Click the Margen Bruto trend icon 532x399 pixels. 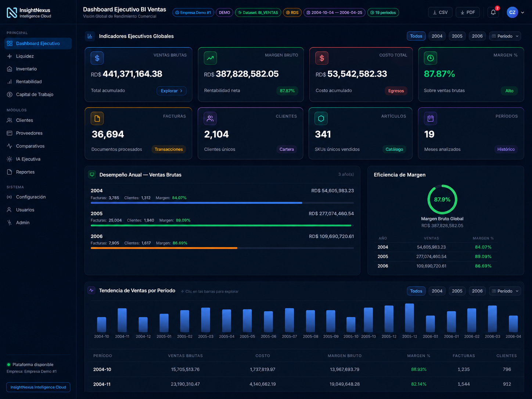click(x=211, y=58)
